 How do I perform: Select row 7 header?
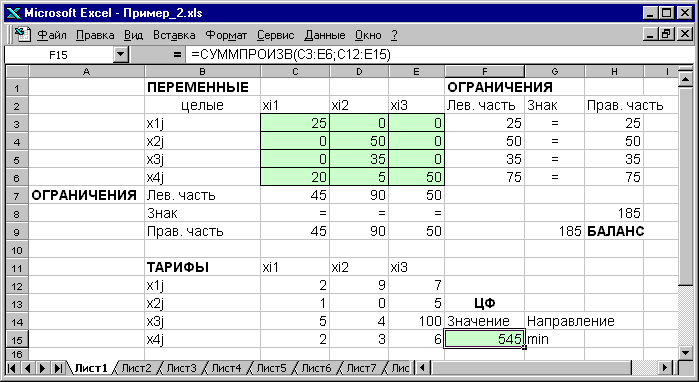point(17,195)
